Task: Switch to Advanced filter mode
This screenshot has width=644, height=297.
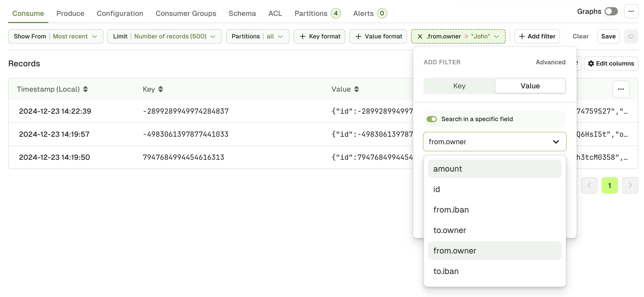Action: pos(551,62)
